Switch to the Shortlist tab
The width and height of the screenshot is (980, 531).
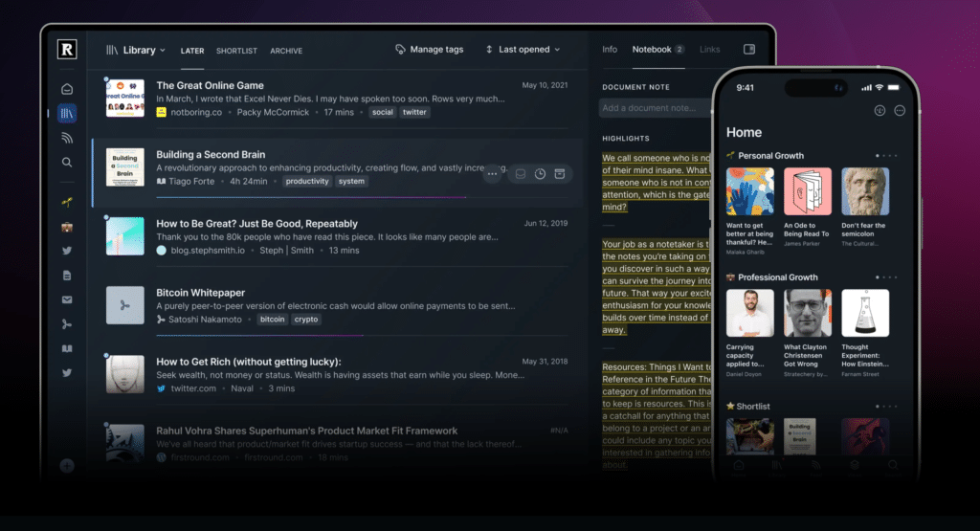tap(236, 51)
